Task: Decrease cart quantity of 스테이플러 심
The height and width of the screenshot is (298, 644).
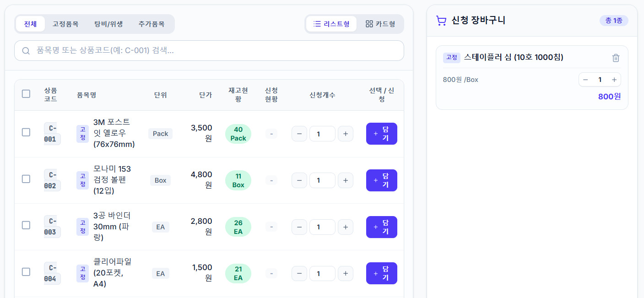Action: point(585,80)
